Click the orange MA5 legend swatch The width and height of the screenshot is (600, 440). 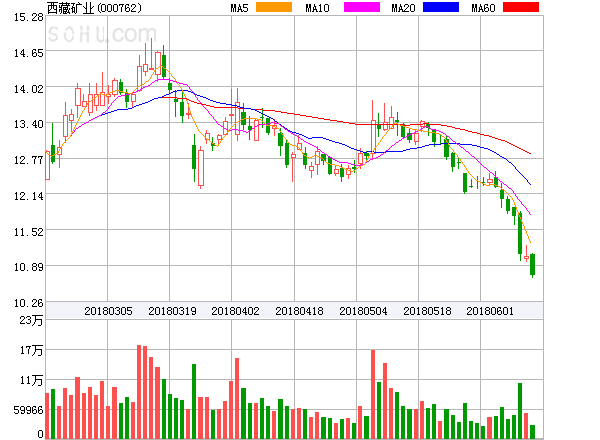[274, 7]
